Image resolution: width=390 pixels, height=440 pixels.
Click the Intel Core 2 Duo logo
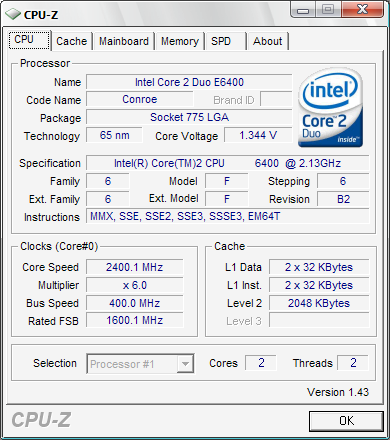(330, 107)
